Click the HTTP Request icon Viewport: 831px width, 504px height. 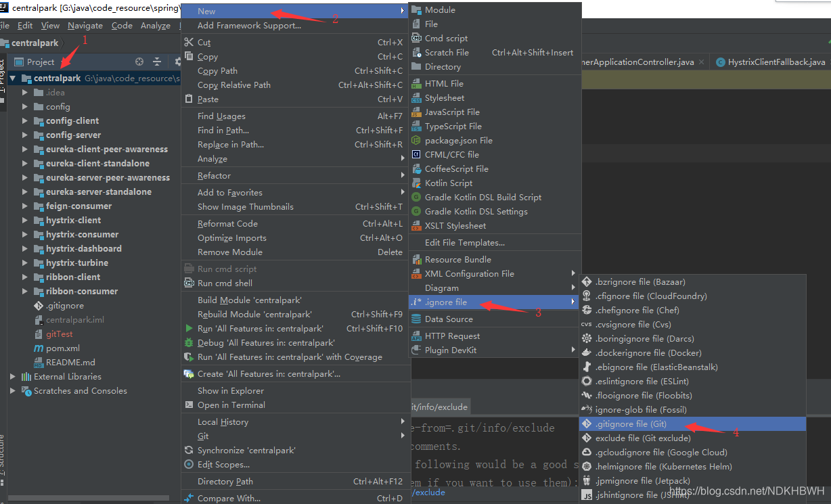[416, 336]
